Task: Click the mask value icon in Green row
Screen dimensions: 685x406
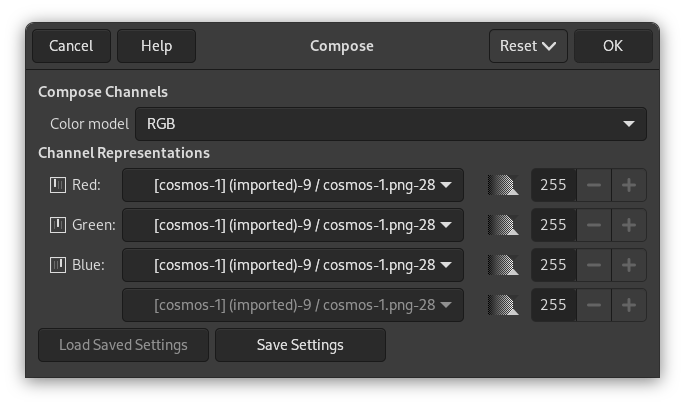Action: pyautogui.click(x=504, y=225)
